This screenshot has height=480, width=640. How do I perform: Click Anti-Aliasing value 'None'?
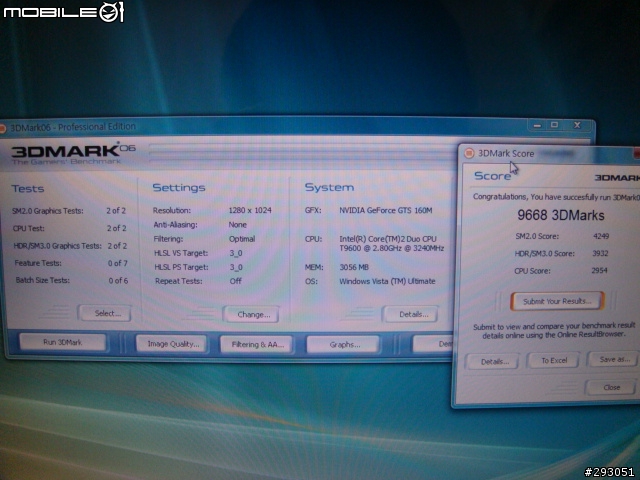pos(237,224)
